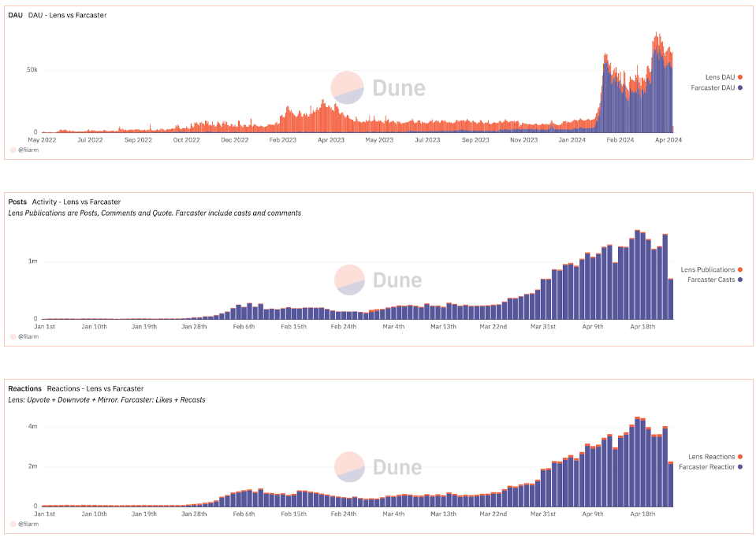The image size is (756, 538).
Task: Click the '50k' y-axis label in DAU chart
Action: (x=32, y=70)
